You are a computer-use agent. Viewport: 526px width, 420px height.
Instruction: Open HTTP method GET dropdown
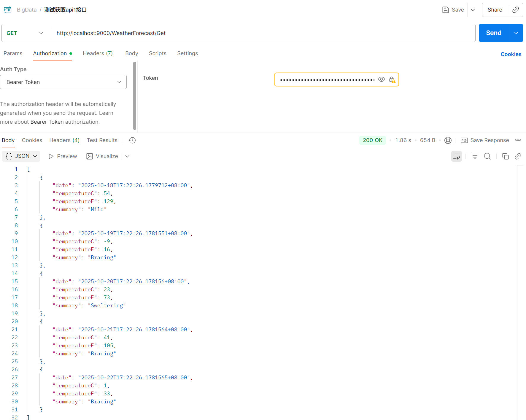click(26, 33)
